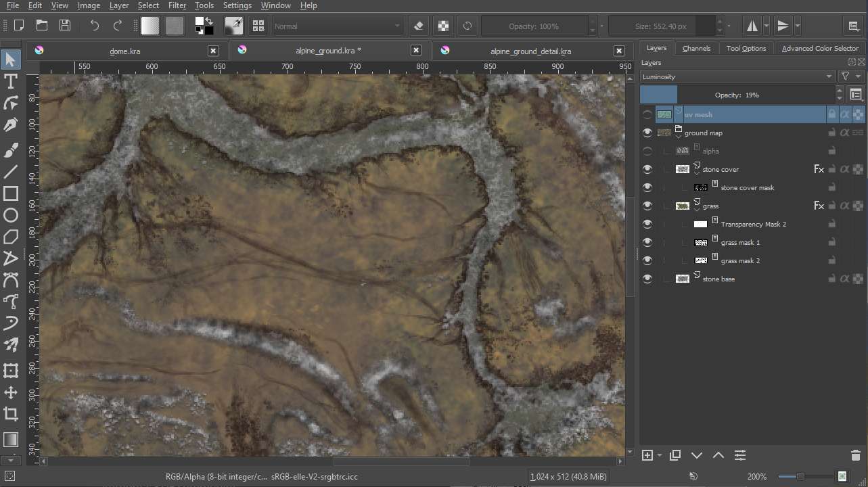Open horizontal mirror options arrow
868x487 pixels.
click(x=767, y=26)
